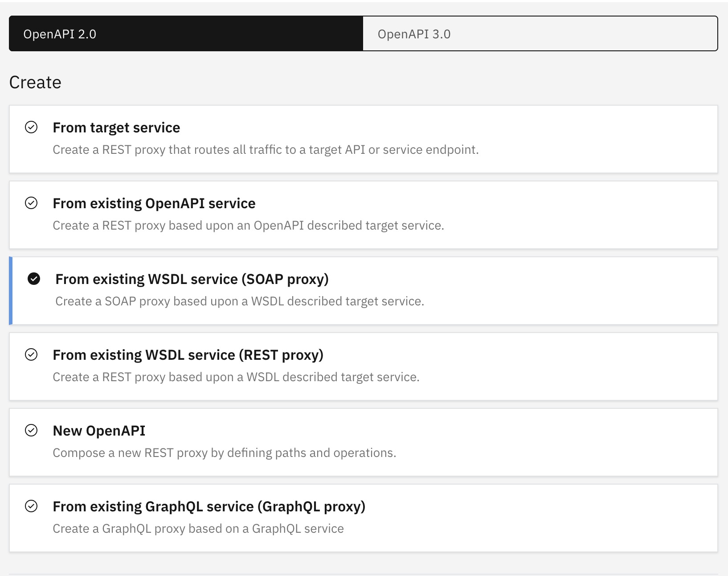Click the checkmark icon beside From target service
This screenshot has height=576, width=728.
pyautogui.click(x=31, y=128)
